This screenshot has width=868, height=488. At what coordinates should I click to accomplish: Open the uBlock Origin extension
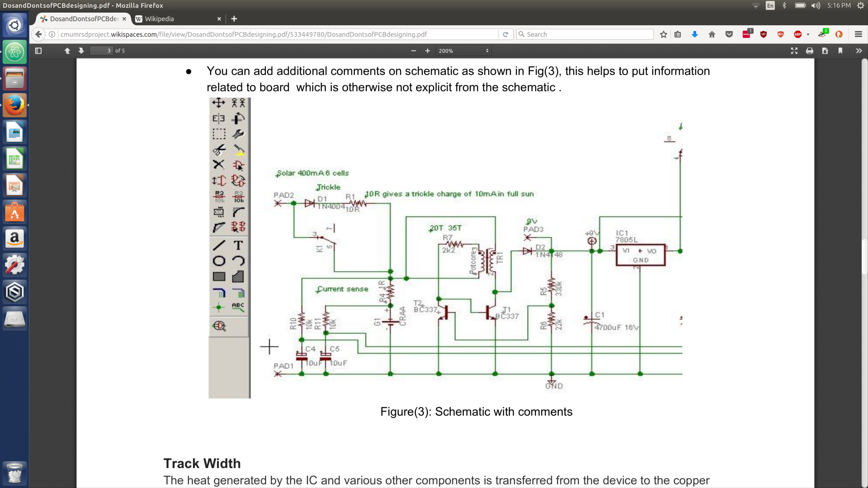pyautogui.click(x=763, y=34)
